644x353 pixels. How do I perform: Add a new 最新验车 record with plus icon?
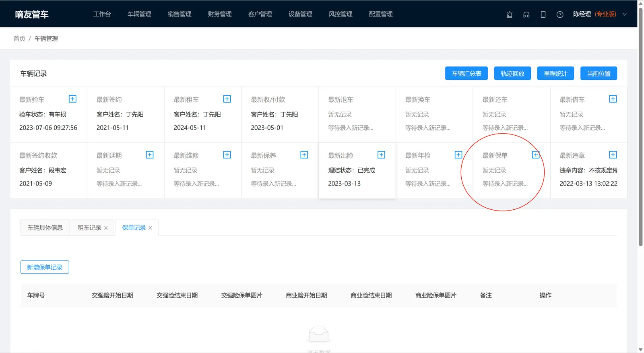[72, 99]
